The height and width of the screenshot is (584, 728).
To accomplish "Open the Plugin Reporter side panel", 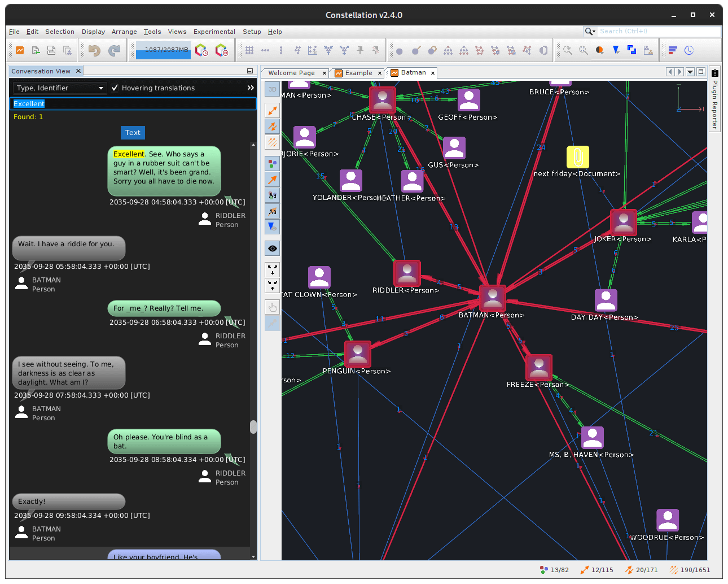I will [x=715, y=100].
